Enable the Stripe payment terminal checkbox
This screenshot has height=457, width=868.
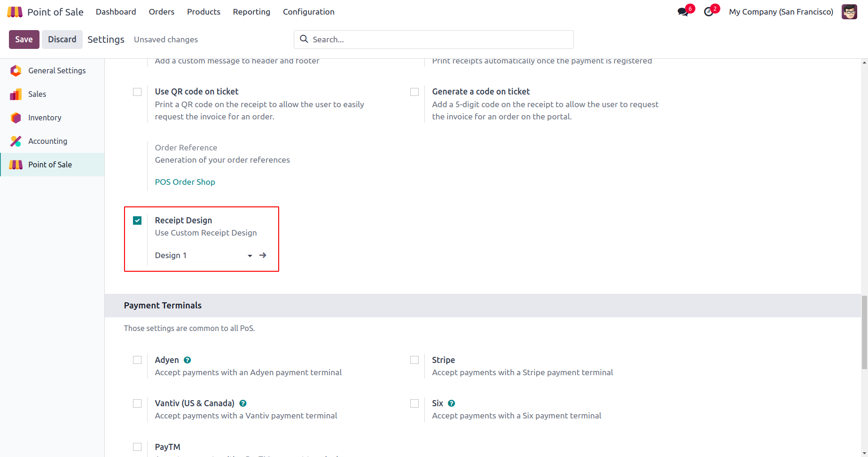point(414,360)
